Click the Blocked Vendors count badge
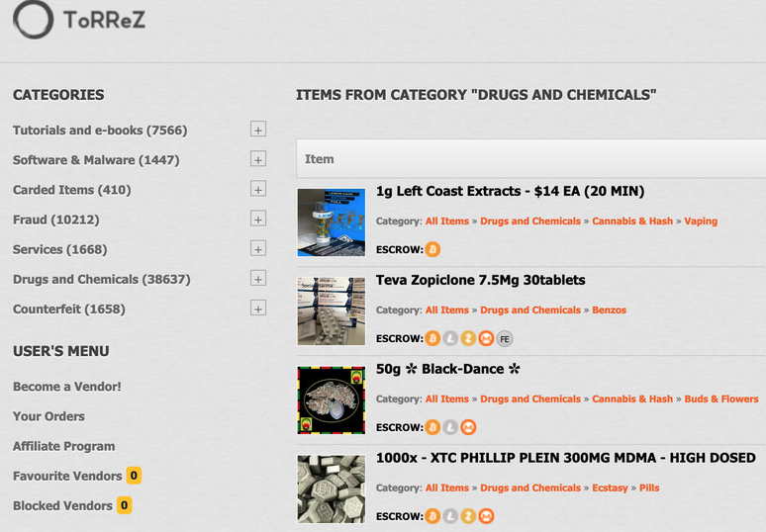Screen dimensions: 766x532 (124, 505)
